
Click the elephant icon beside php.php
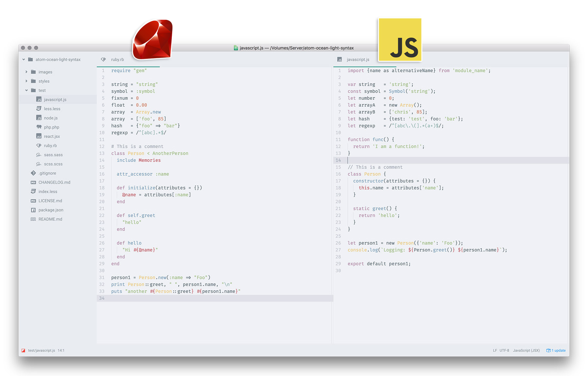coord(39,127)
